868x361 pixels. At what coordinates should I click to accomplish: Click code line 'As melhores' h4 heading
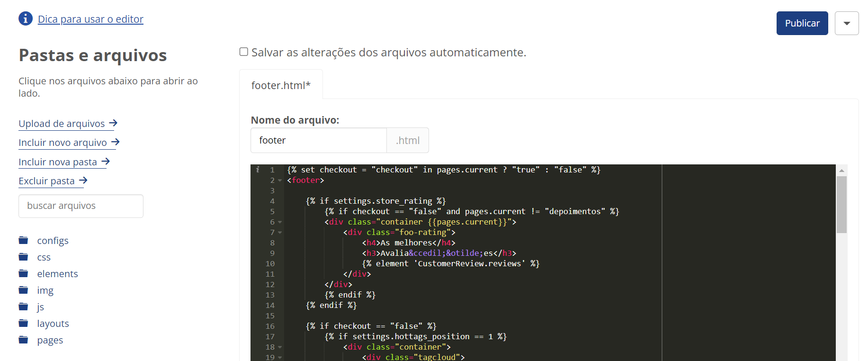[x=409, y=243]
